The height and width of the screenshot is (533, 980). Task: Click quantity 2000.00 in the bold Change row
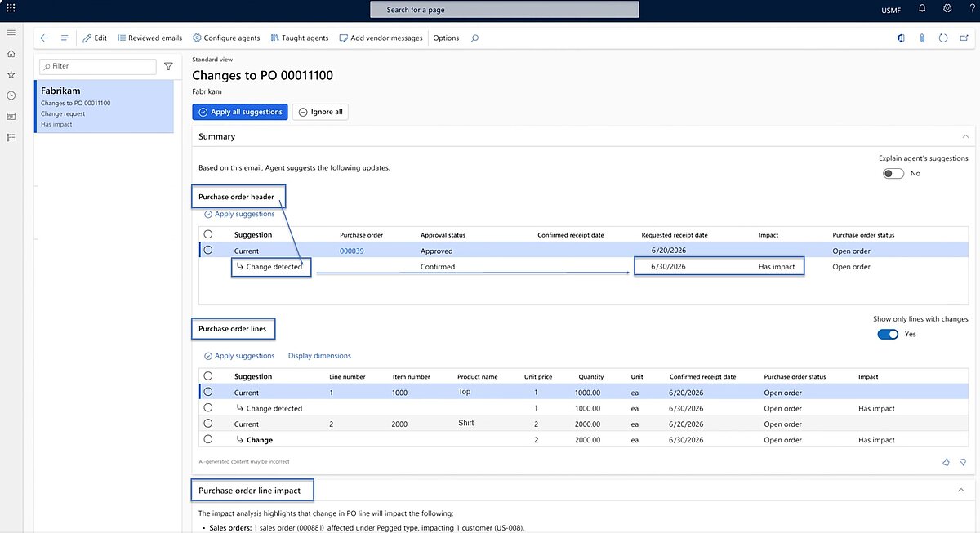(x=587, y=440)
